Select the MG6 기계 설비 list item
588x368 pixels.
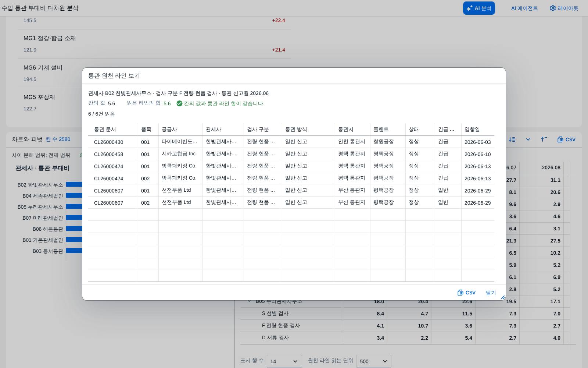tap(154, 74)
